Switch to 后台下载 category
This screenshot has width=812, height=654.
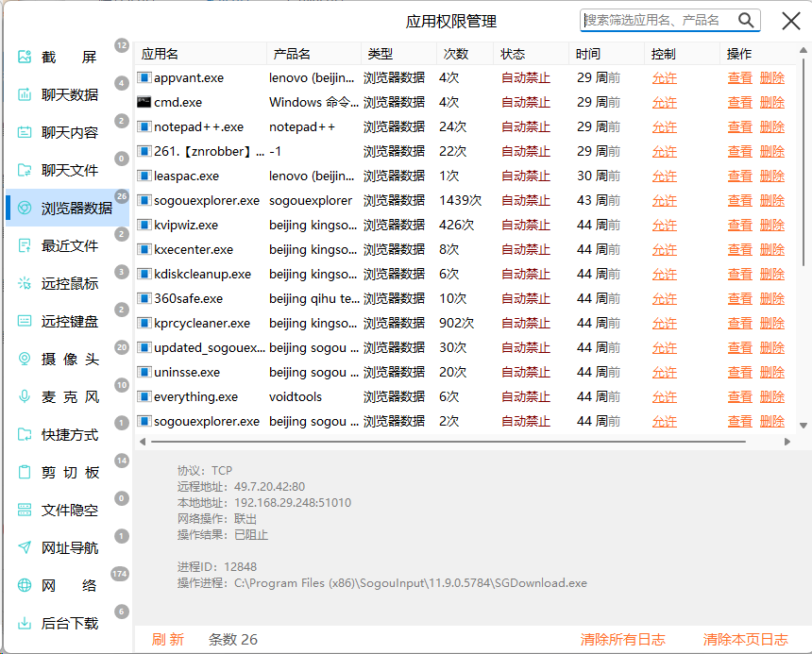pyautogui.click(x=69, y=624)
